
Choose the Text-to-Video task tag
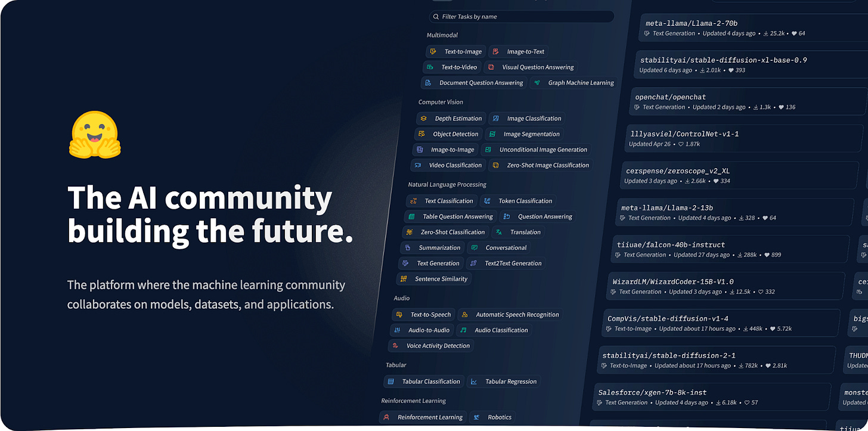click(452, 67)
